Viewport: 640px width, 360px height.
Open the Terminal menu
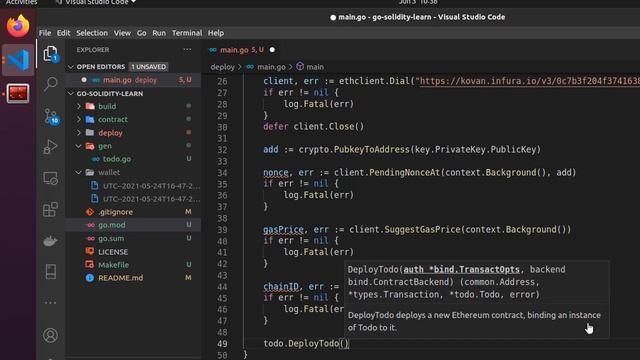[187, 33]
